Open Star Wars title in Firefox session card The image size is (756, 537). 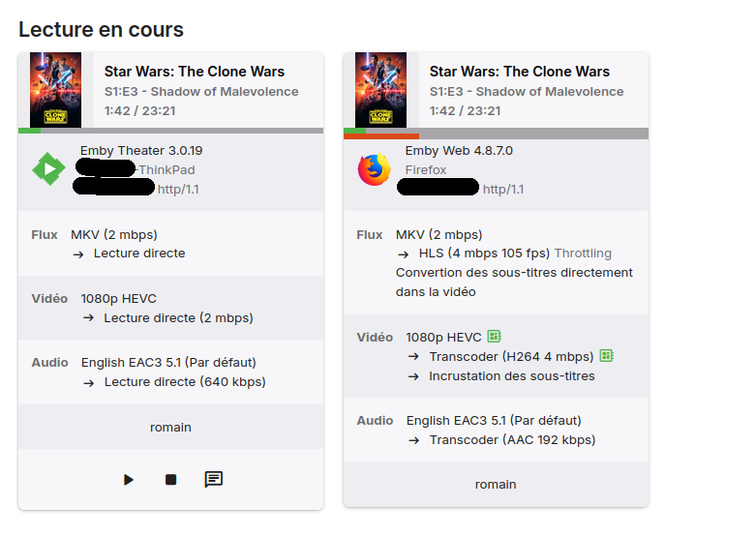pos(520,71)
